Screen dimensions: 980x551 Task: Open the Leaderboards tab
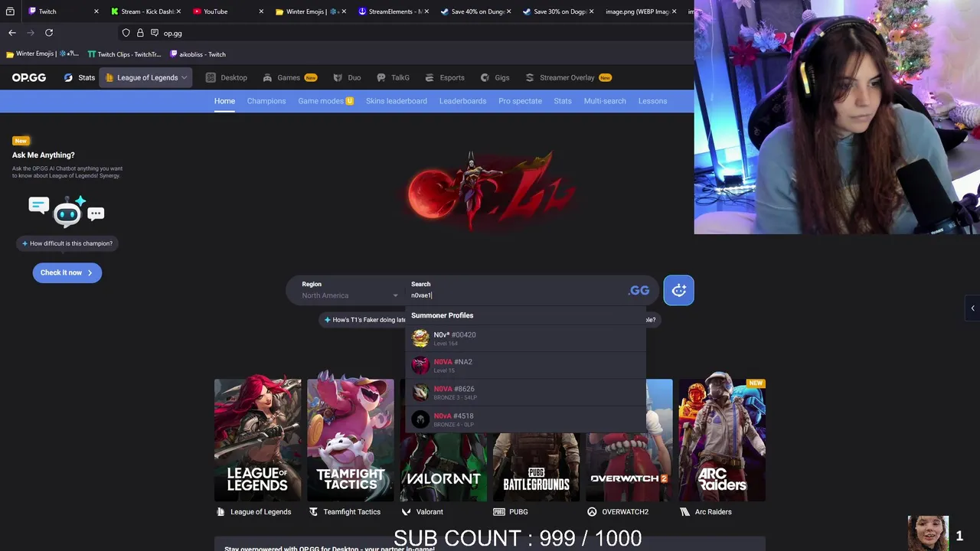[x=462, y=101]
